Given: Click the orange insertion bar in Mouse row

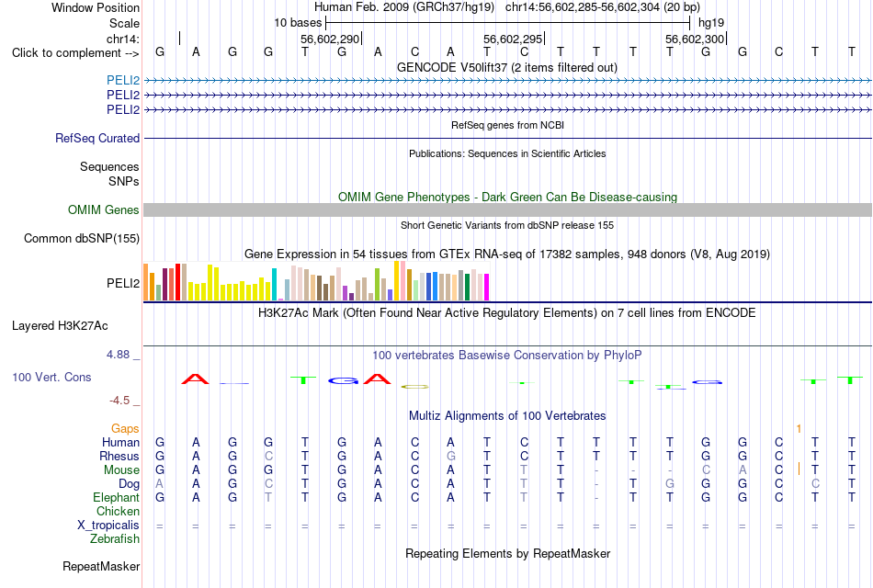Looking at the screenshot, I should (x=799, y=469).
